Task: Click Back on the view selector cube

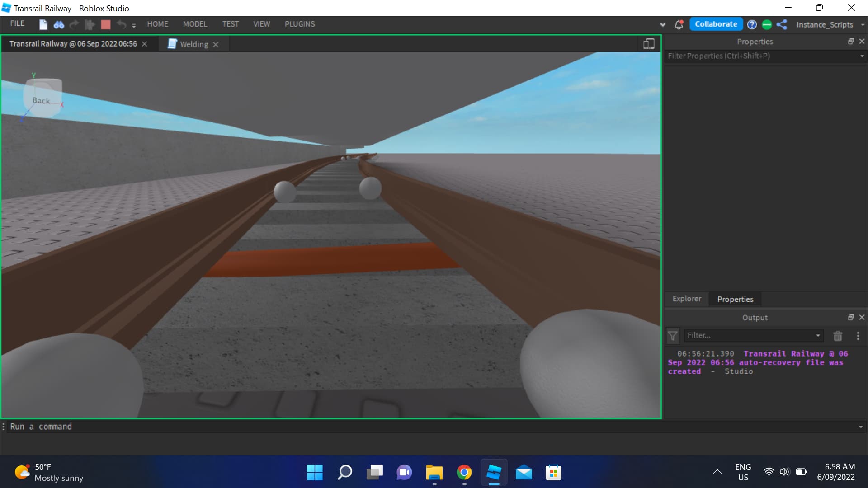Action: point(41,100)
